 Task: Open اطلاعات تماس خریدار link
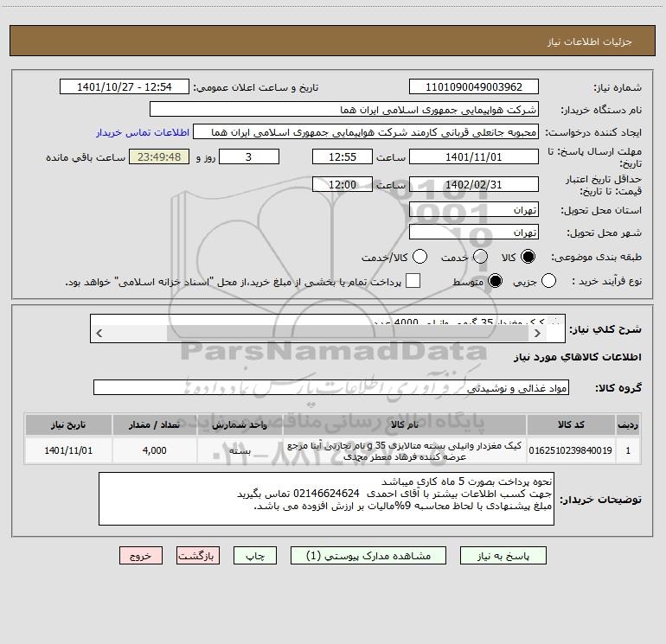(x=143, y=132)
